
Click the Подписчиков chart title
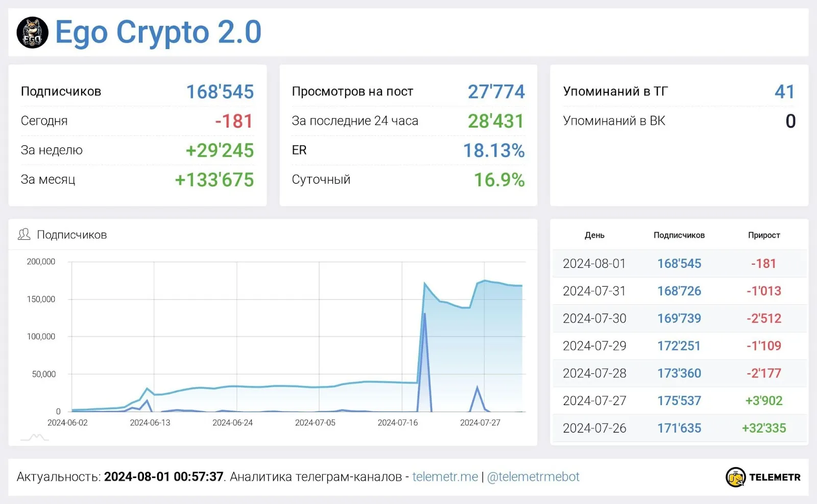click(72, 235)
